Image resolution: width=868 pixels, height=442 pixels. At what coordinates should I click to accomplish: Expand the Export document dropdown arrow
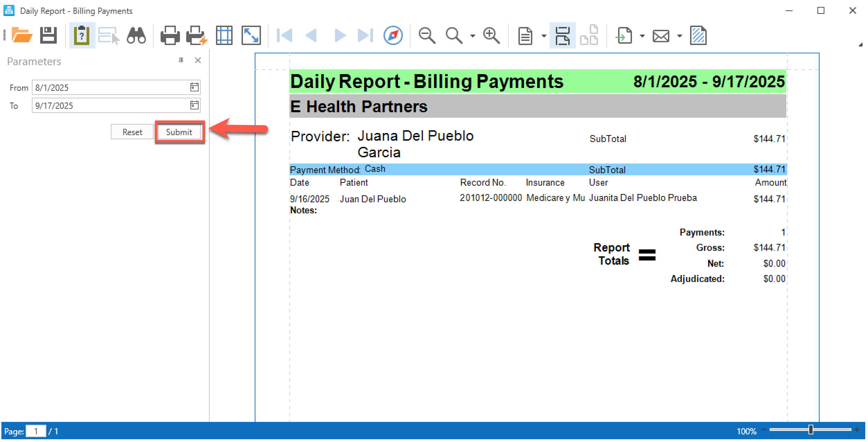(642, 36)
